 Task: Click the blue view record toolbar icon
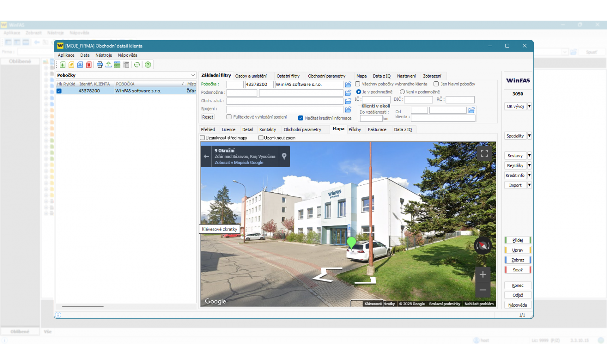coord(80,65)
